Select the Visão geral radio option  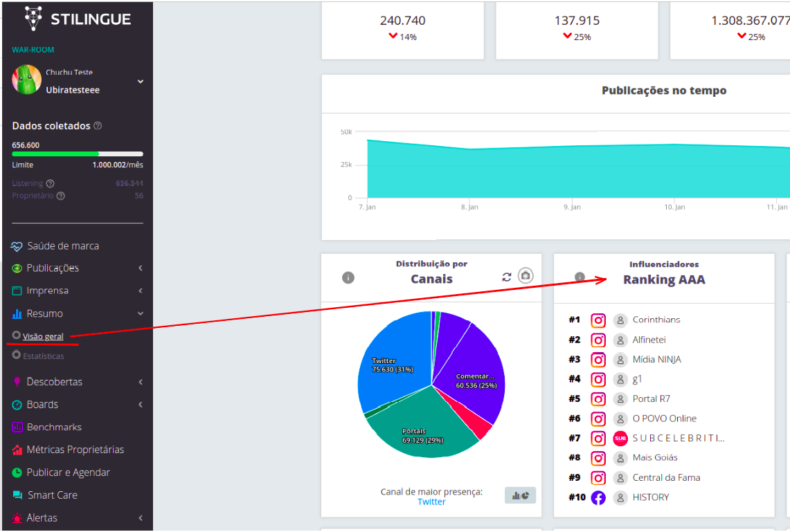pyautogui.click(x=16, y=336)
